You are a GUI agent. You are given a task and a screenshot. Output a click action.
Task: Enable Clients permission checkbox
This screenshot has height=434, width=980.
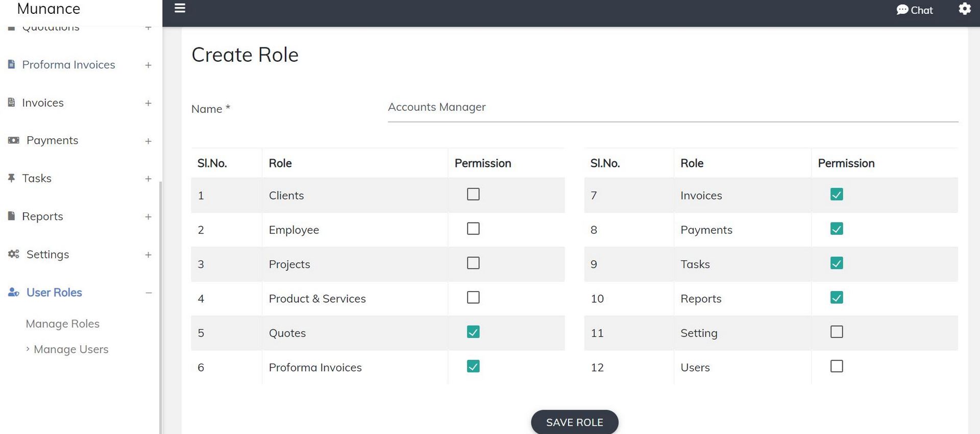473,194
